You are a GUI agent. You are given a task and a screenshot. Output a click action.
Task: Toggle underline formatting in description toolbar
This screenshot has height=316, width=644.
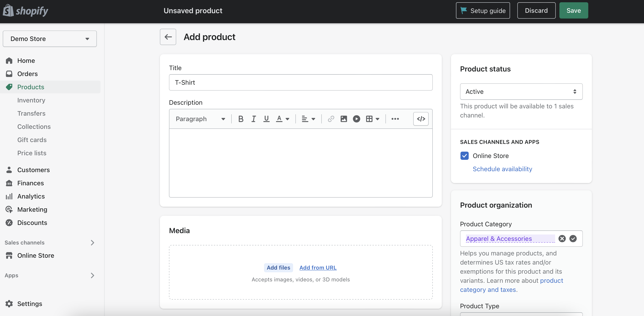coord(266,119)
